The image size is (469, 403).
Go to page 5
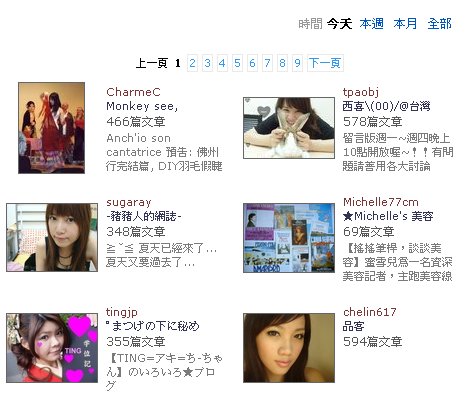(237, 63)
